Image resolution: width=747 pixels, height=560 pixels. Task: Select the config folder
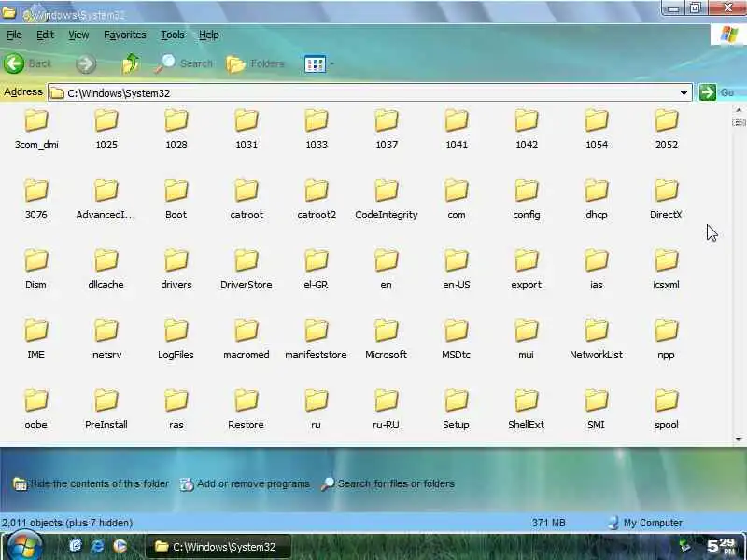(527, 199)
